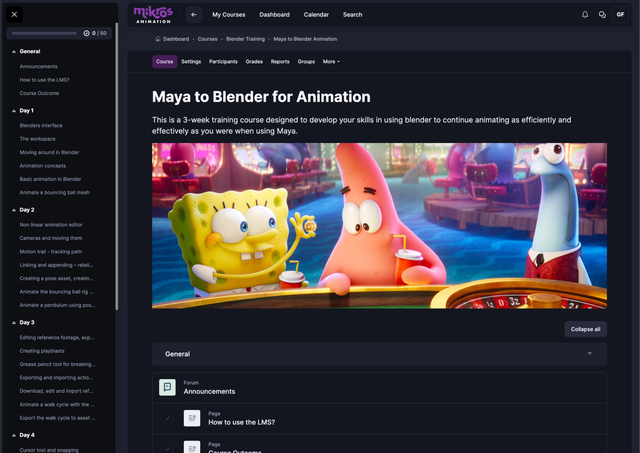640x453 pixels.
Task: Click Courses in the breadcrumb
Action: pyautogui.click(x=207, y=39)
